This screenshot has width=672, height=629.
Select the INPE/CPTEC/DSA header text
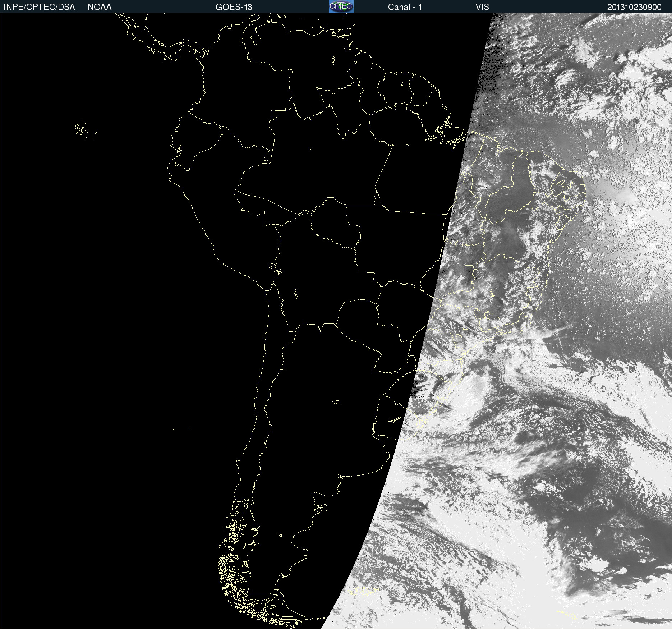pyautogui.click(x=39, y=7)
